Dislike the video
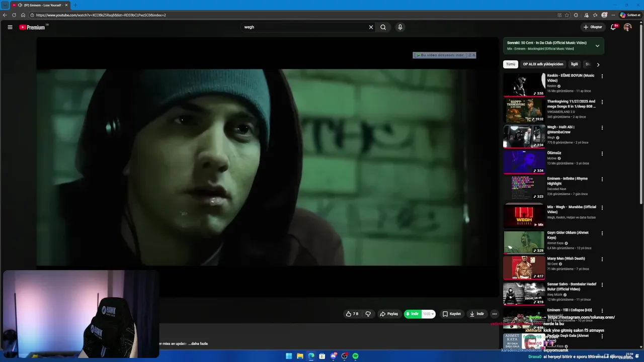Viewport: 644px width, 362px height. pyautogui.click(x=368, y=314)
